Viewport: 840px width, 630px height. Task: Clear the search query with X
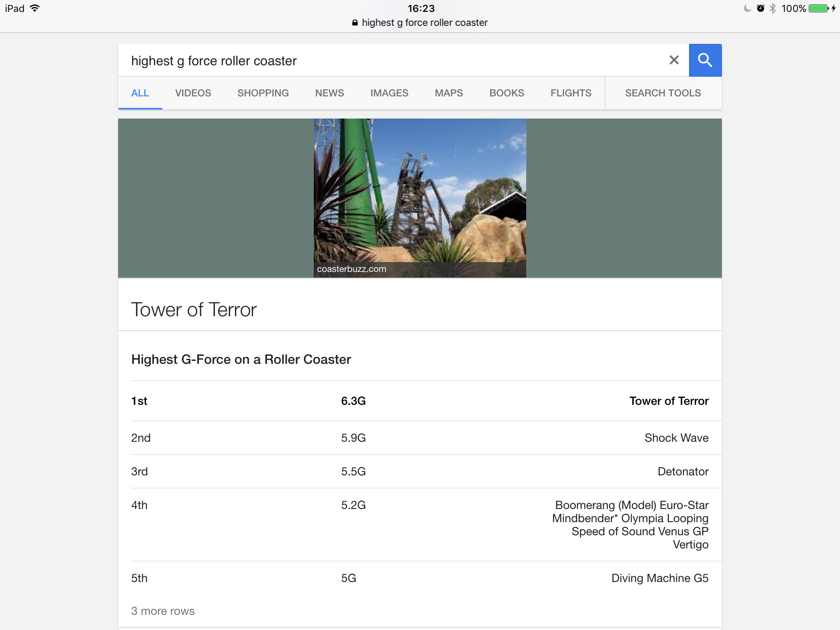tap(674, 60)
